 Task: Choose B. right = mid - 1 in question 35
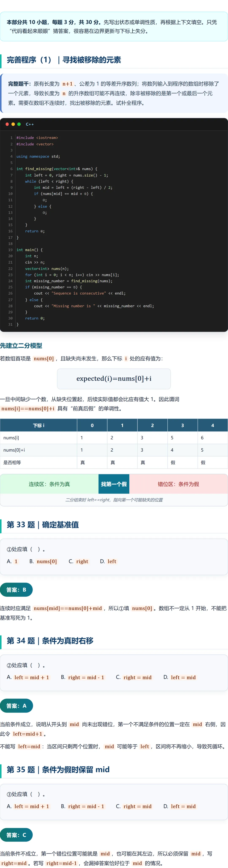(83, 806)
